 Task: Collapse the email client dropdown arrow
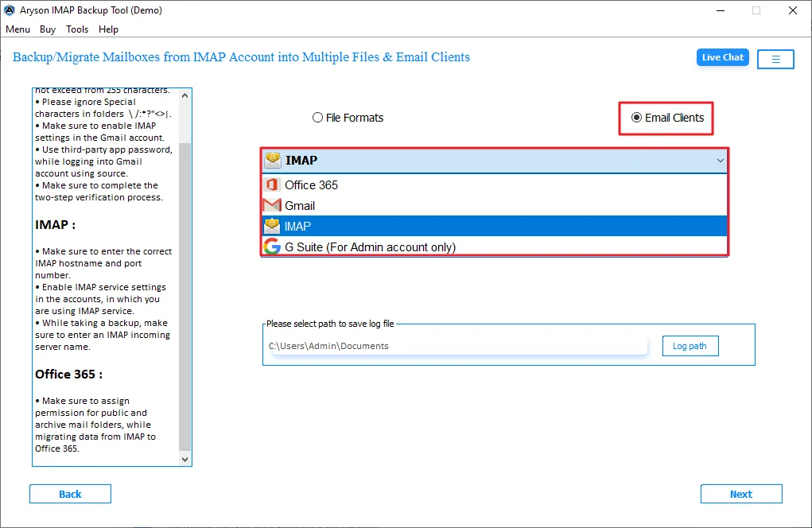pos(720,161)
